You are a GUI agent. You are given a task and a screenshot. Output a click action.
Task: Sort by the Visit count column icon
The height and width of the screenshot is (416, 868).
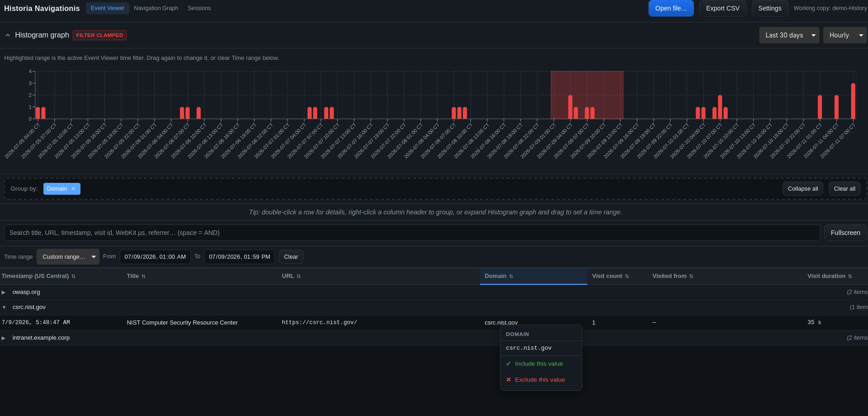[x=627, y=276]
